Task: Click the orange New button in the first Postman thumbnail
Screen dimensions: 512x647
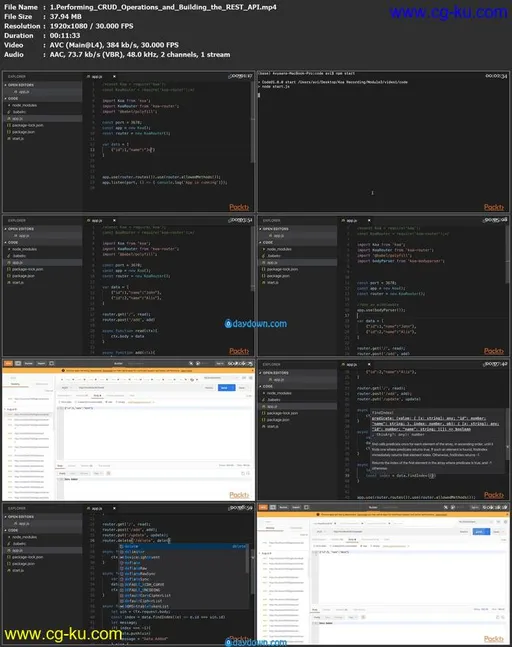Action: [x=8, y=364]
